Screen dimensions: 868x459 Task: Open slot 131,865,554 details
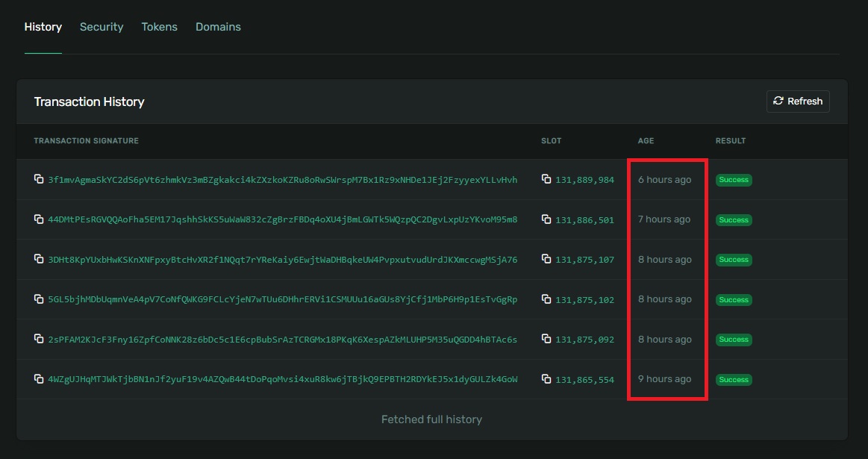584,379
